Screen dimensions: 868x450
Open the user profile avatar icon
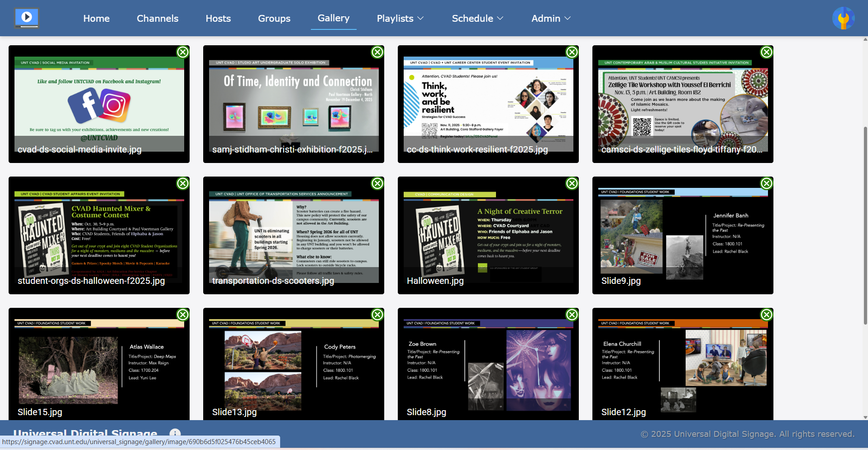click(x=843, y=19)
